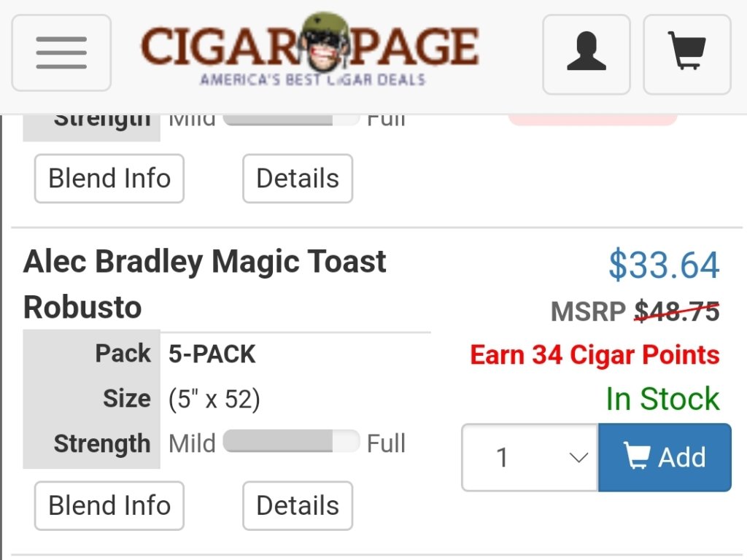Screen dimensions: 747x560
Task: Click the In Stock status label
Action: point(662,399)
